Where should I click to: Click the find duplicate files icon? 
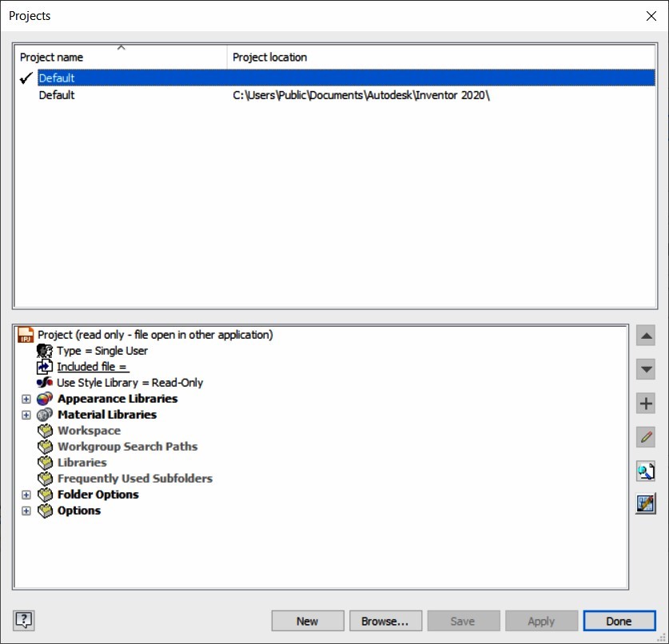646,471
